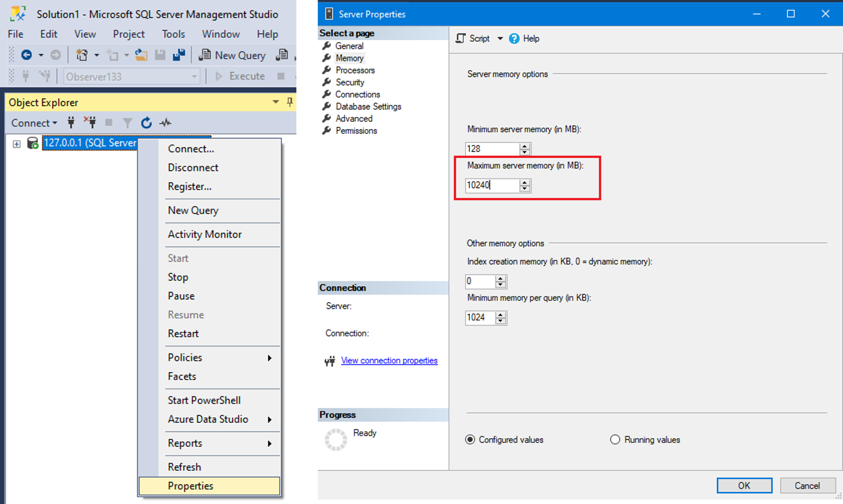Viewport: 843px width, 504px height.
Task: Select the Running values radio button
Action: 615,439
